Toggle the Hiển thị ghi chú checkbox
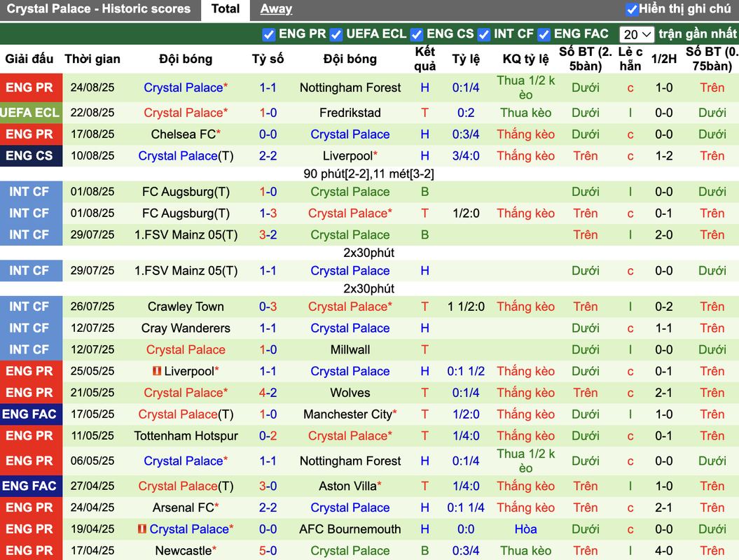Image resolution: width=739 pixels, height=560 pixels. pos(632,9)
